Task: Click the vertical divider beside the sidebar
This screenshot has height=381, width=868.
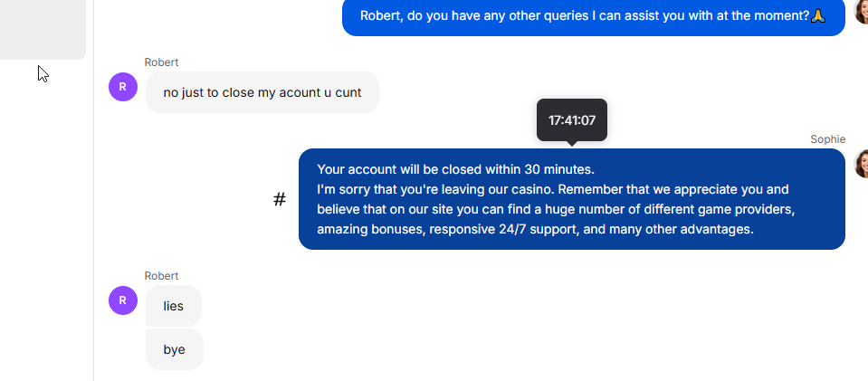Action: click(93, 190)
